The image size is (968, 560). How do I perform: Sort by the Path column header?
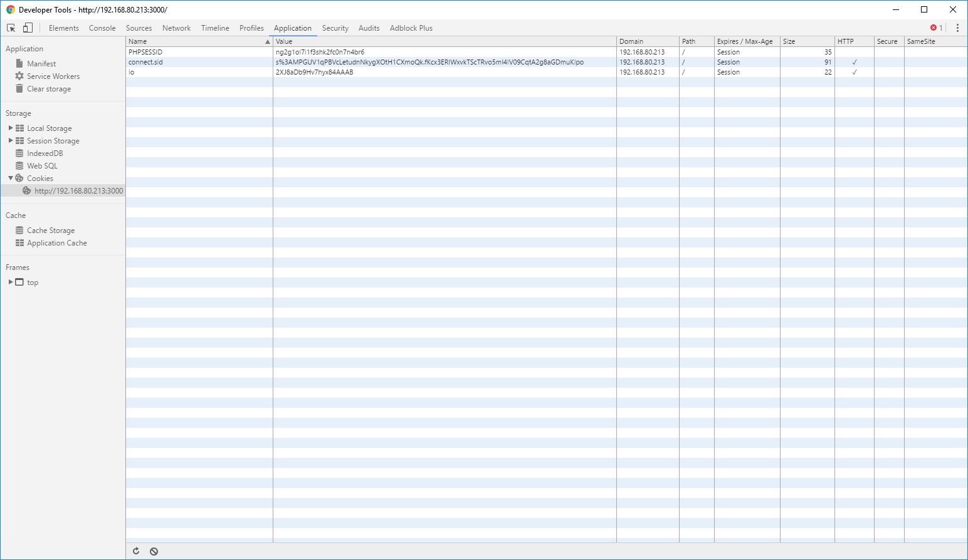click(x=697, y=41)
